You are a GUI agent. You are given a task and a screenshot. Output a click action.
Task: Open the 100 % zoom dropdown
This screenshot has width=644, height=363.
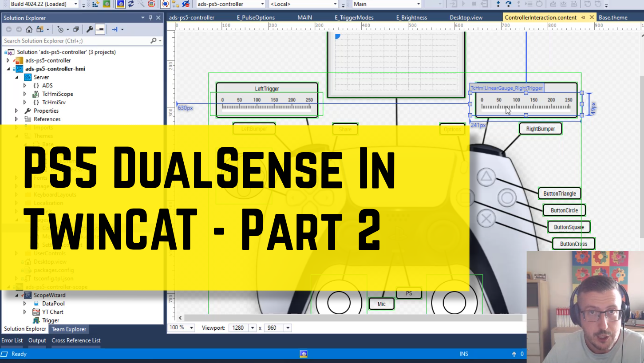[x=192, y=328]
